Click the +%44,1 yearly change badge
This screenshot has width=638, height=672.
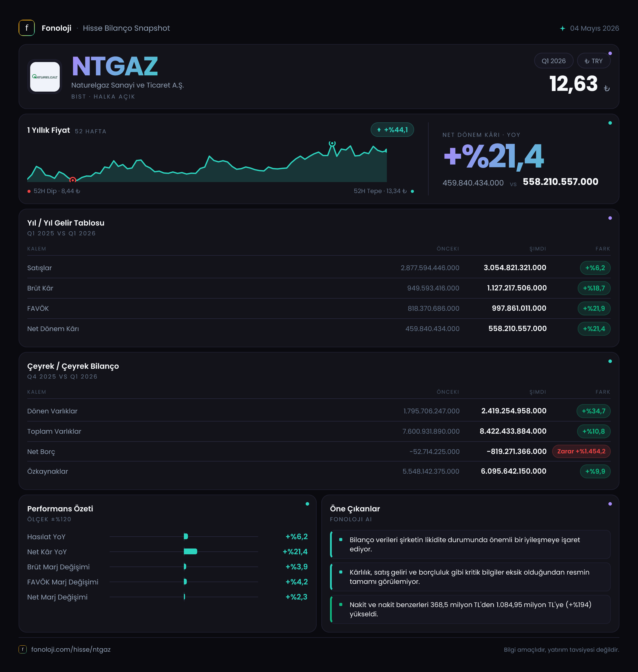pos(392,130)
